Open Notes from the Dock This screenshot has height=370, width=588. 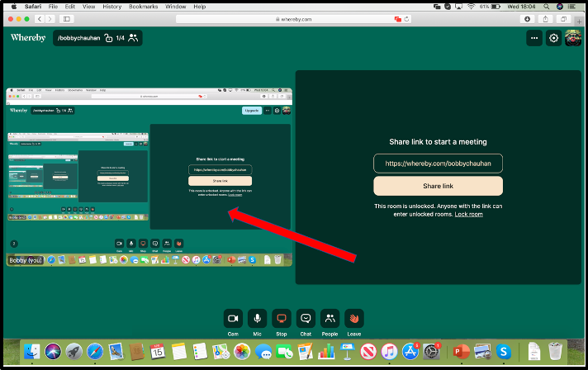coord(179,352)
